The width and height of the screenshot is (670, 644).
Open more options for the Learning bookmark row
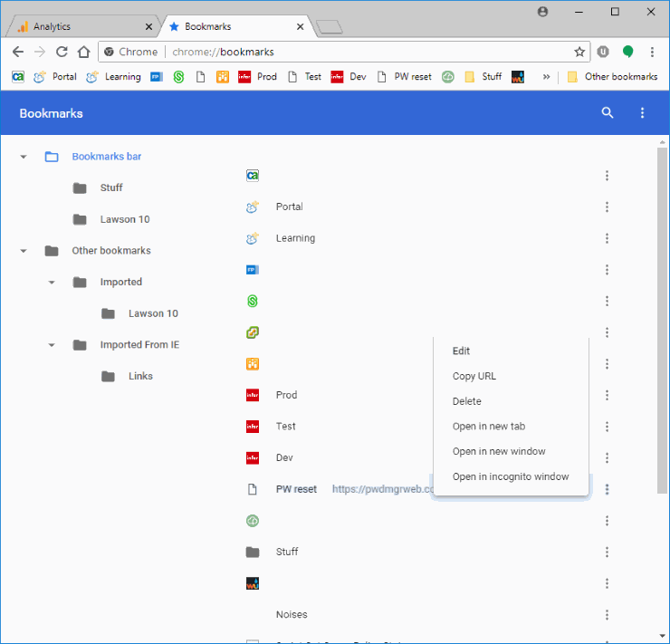click(607, 238)
